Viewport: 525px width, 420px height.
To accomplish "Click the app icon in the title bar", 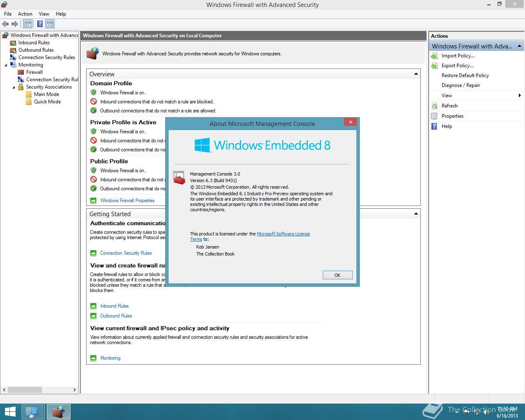I will tap(5, 5).
